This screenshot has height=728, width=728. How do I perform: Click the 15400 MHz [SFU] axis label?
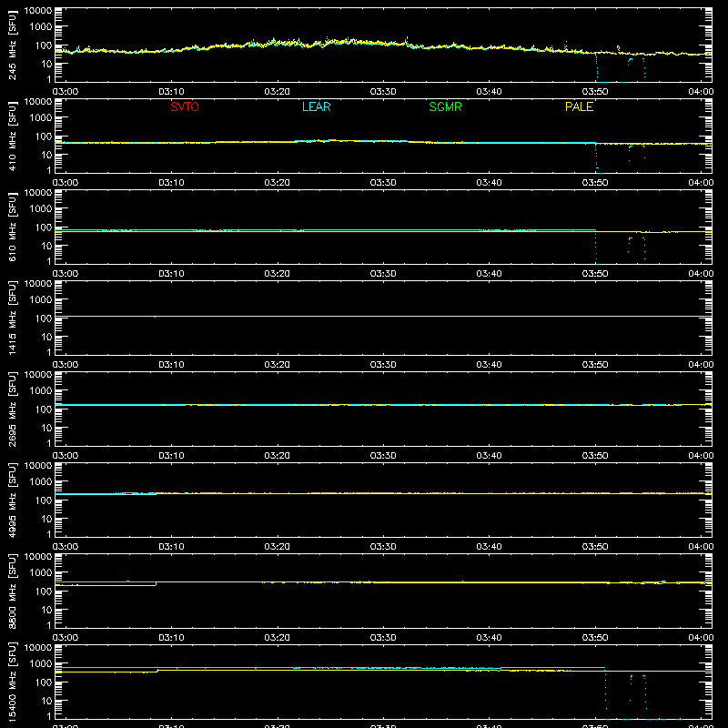coord(13,682)
